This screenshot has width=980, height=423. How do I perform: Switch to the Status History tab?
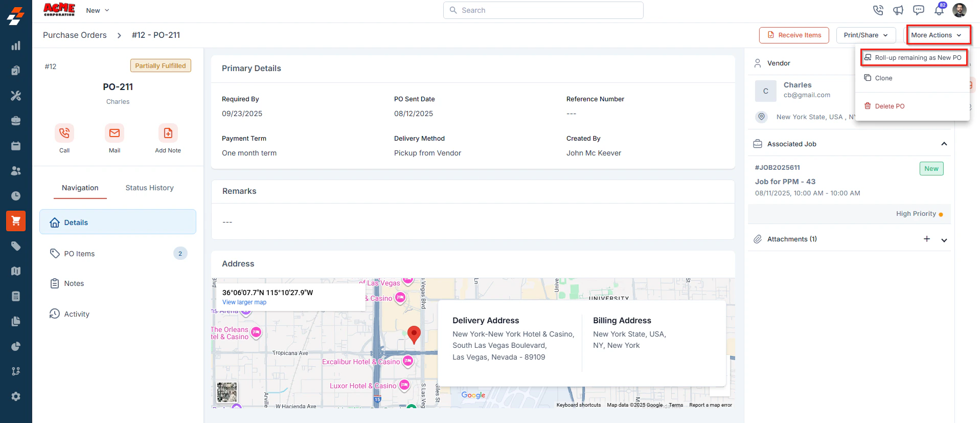click(150, 188)
